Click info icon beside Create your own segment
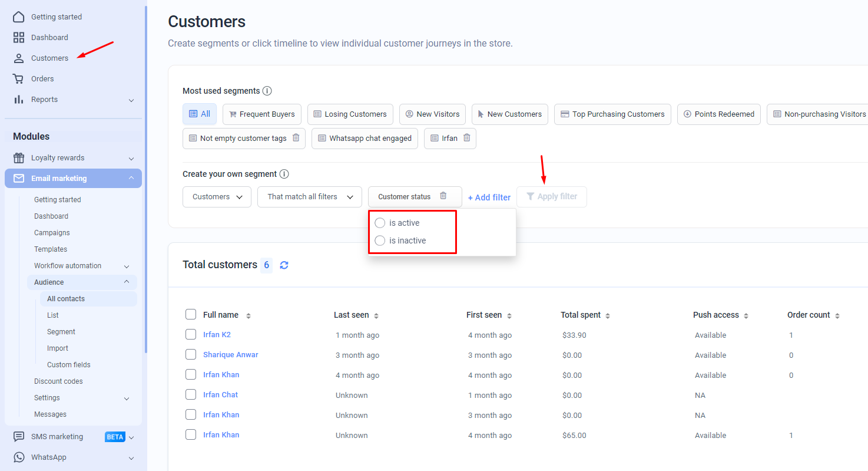This screenshot has width=868, height=471. [x=284, y=174]
